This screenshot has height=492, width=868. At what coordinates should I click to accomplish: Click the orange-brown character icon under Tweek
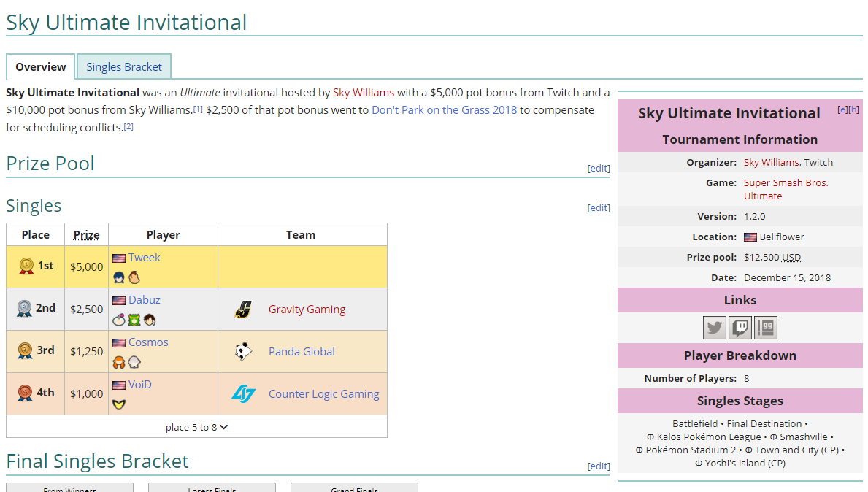134,277
